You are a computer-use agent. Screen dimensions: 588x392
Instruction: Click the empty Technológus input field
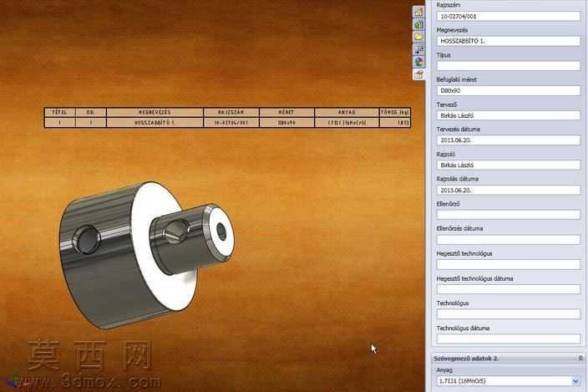[x=509, y=314]
